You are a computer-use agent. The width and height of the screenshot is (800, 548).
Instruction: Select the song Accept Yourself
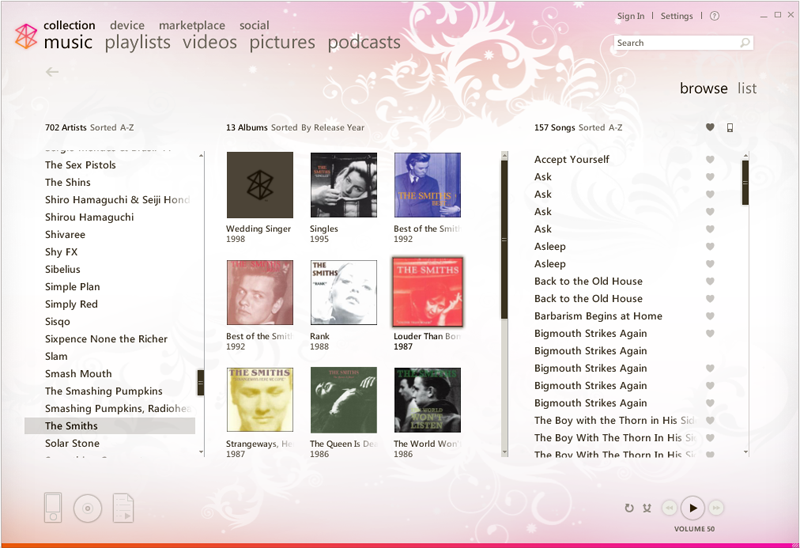coord(571,160)
